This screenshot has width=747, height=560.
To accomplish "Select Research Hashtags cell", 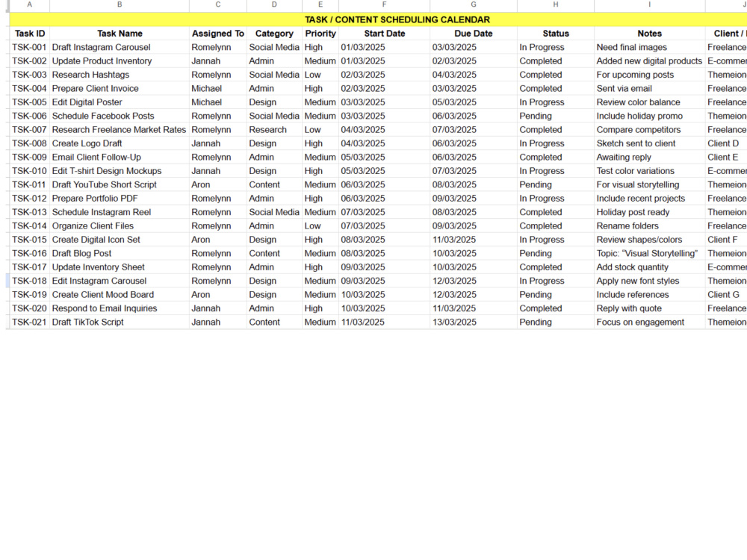I will 119,75.
